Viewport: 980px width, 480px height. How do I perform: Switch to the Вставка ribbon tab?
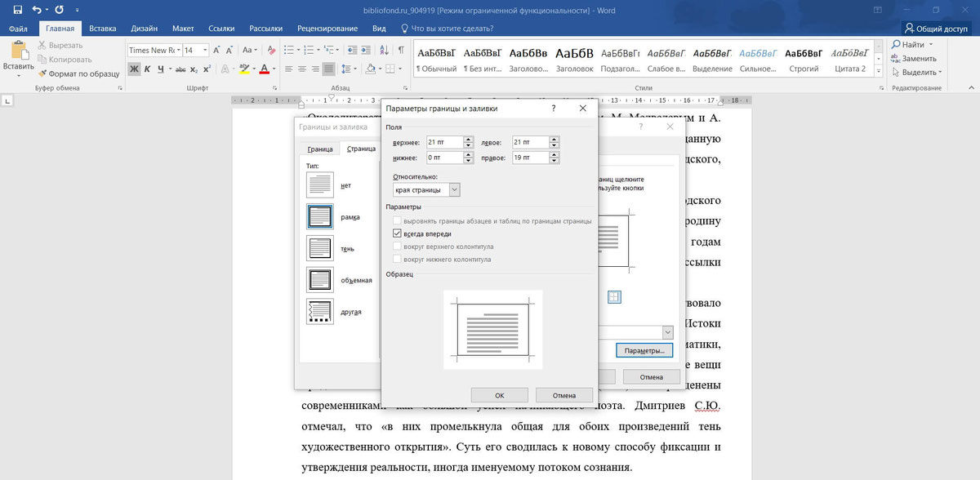pyautogui.click(x=103, y=27)
